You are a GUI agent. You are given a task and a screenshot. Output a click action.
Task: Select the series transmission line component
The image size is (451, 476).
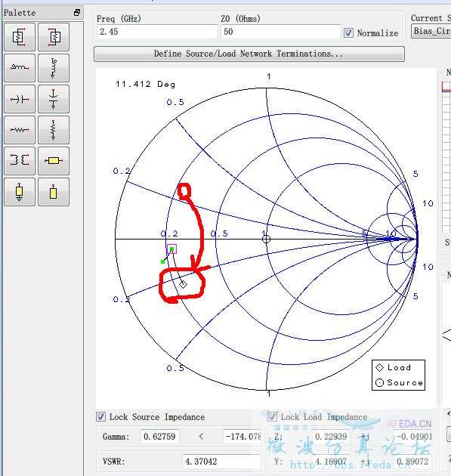(54, 161)
